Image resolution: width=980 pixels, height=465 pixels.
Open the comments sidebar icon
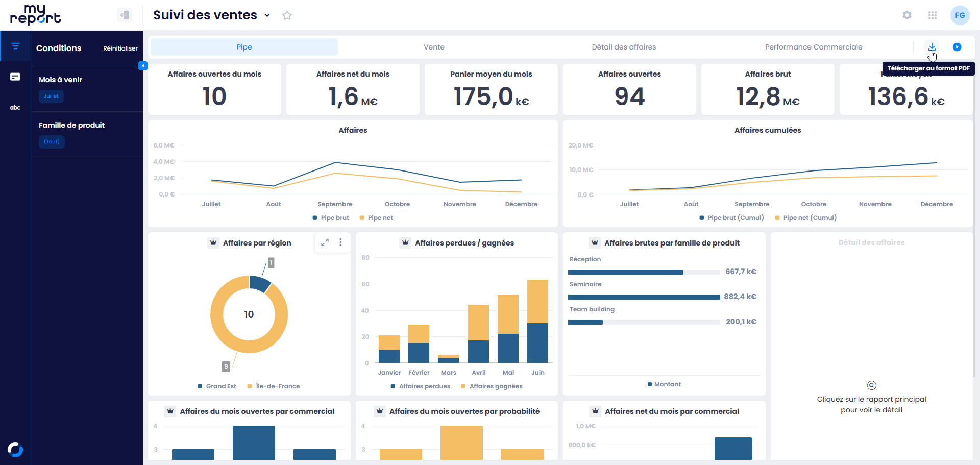15,77
